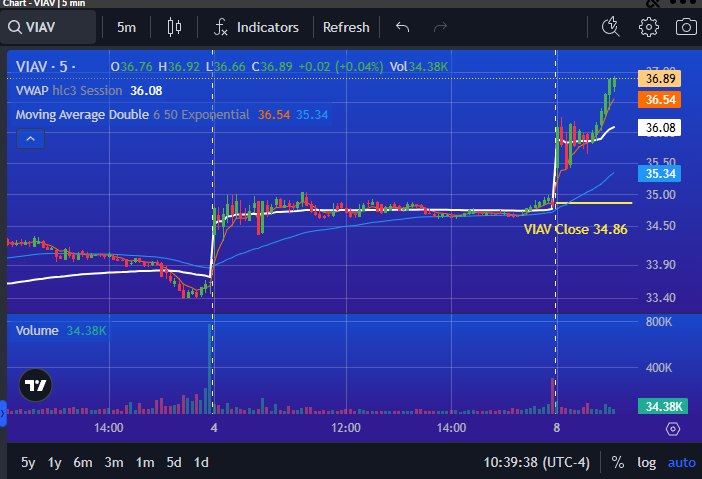
Task: Click the 800K volume axis label
Action: [659, 322]
